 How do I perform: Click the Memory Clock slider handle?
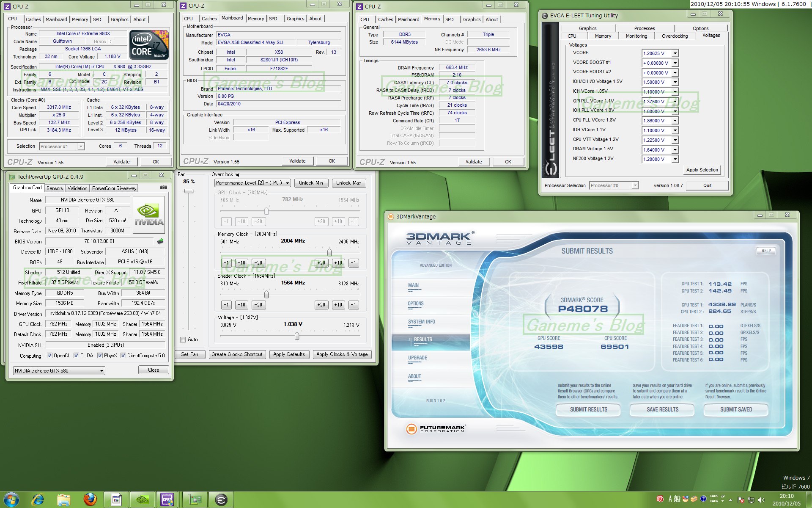pos(329,252)
